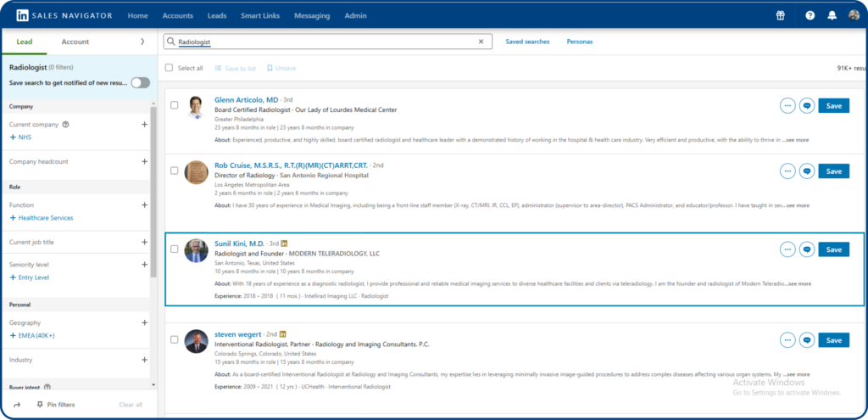The image size is (868, 420).
Task: Select Rob Cruise's checkbox
Action: [x=175, y=171]
